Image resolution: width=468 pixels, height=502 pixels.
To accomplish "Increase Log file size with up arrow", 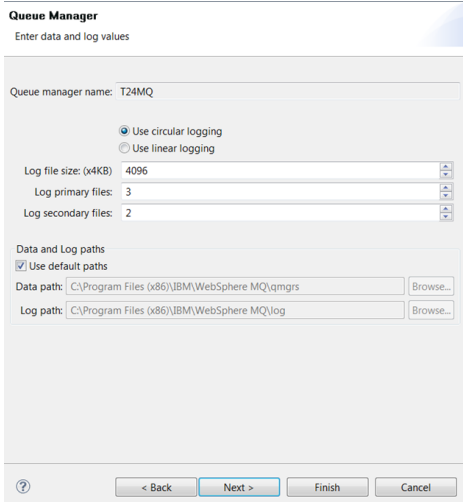I will click(446, 167).
